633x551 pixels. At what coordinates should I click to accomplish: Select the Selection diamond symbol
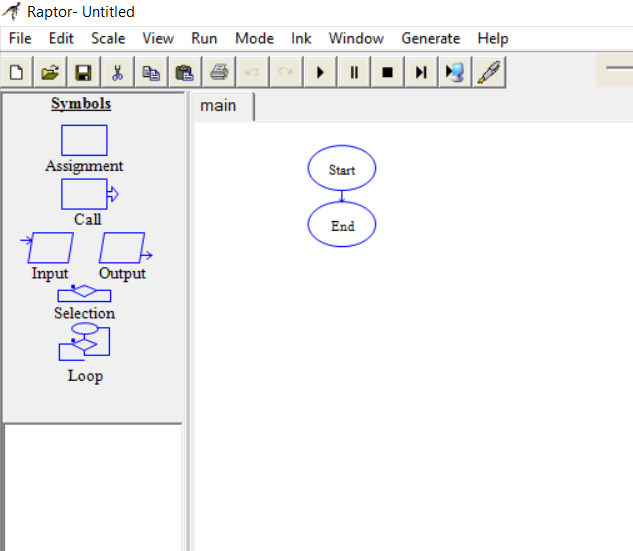[x=84, y=293]
